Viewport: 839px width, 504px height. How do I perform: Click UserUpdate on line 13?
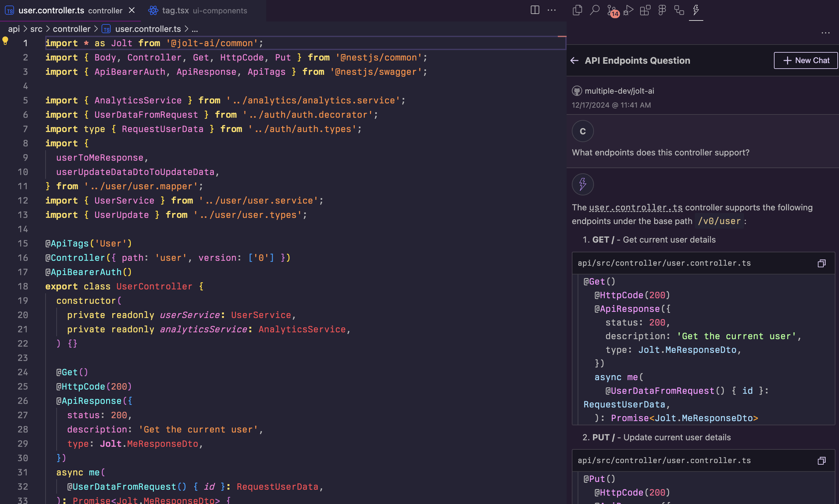[122, 215]
